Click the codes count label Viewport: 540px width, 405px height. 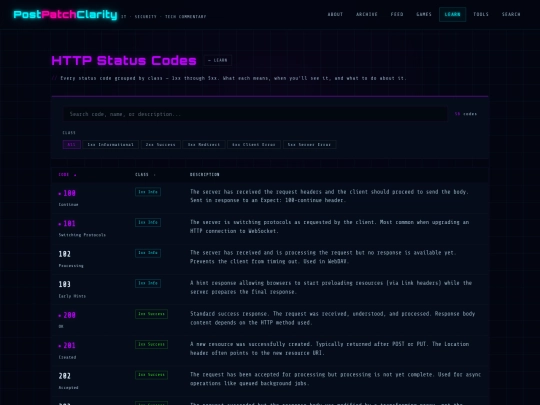466,114
